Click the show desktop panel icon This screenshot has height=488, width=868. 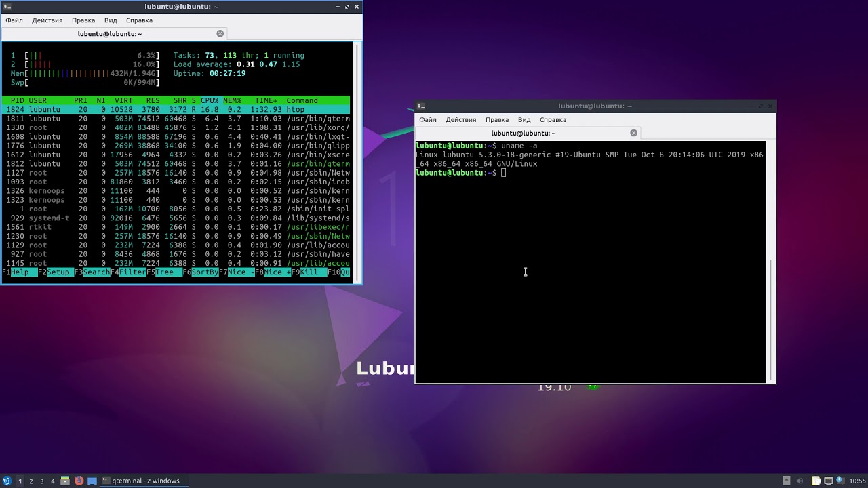[92, 481]
